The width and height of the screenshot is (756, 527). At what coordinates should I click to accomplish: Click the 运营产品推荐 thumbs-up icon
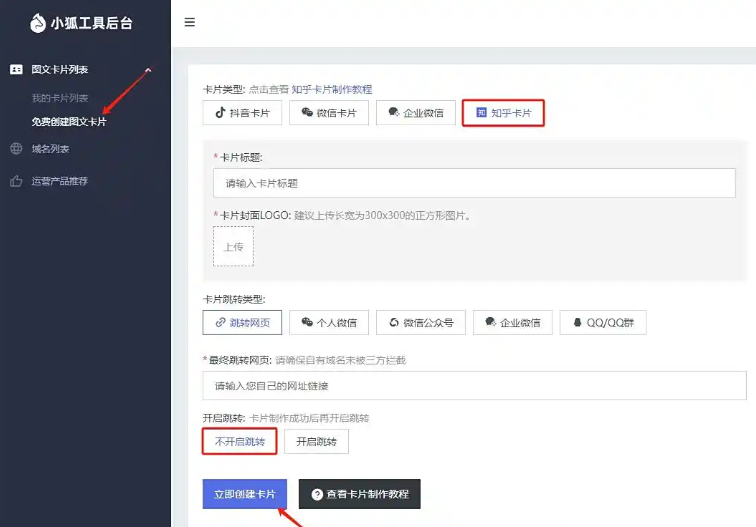16,181
